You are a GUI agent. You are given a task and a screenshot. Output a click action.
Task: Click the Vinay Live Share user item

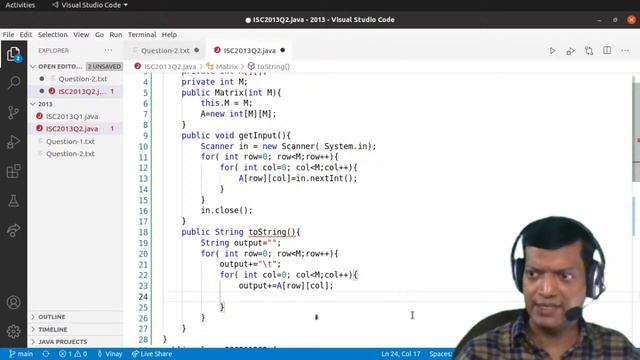pos(110,354)
